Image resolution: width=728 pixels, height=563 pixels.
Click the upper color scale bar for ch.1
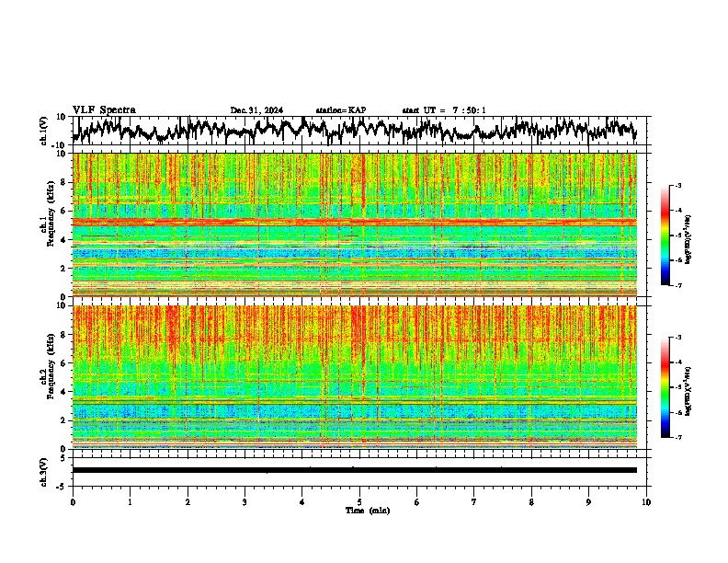[x=665, y=236]
